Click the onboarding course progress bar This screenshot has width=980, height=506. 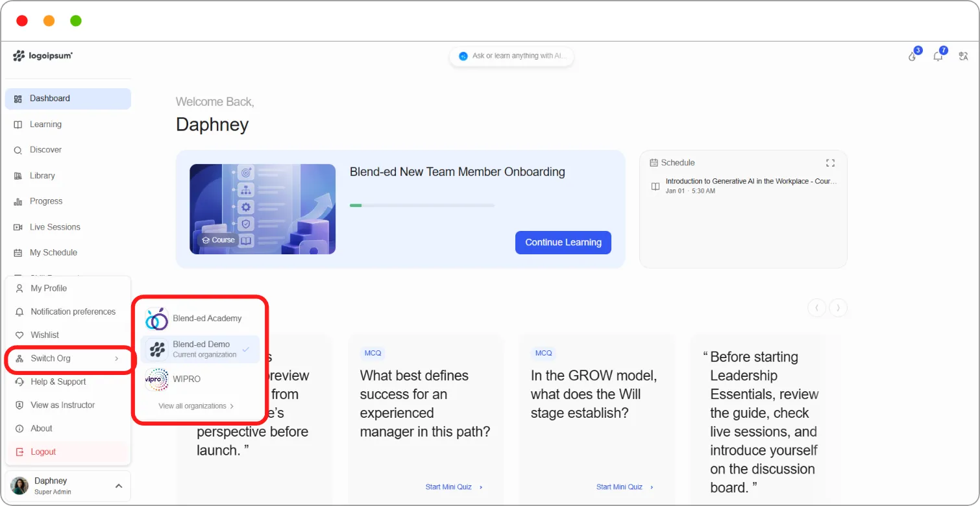coord(422,206)
